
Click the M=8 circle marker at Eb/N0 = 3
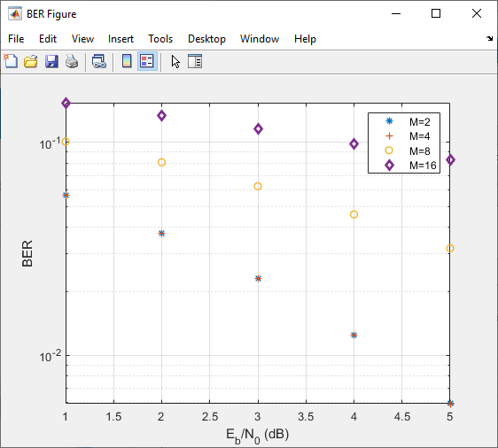click(x=258, y=186)
